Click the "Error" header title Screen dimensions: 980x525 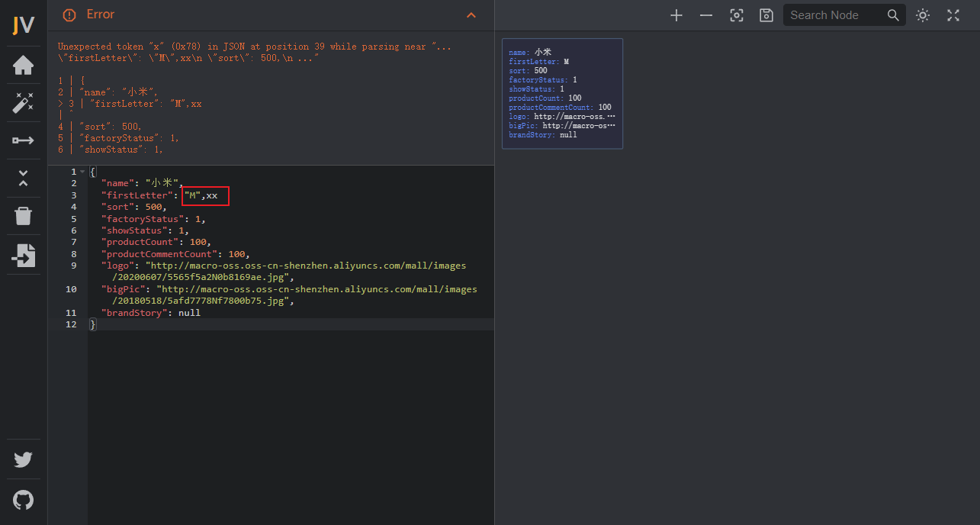coord(101,14)
